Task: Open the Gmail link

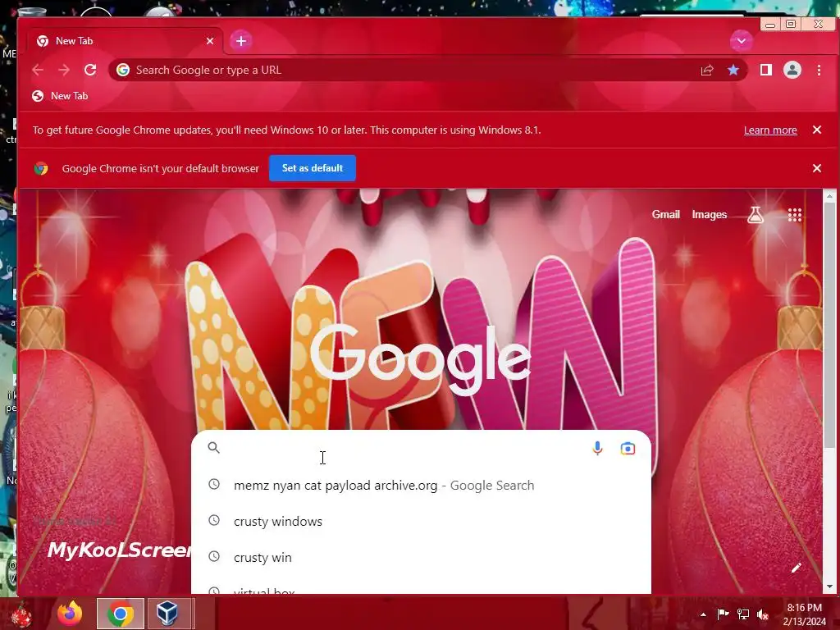Action: click(666, 214)
